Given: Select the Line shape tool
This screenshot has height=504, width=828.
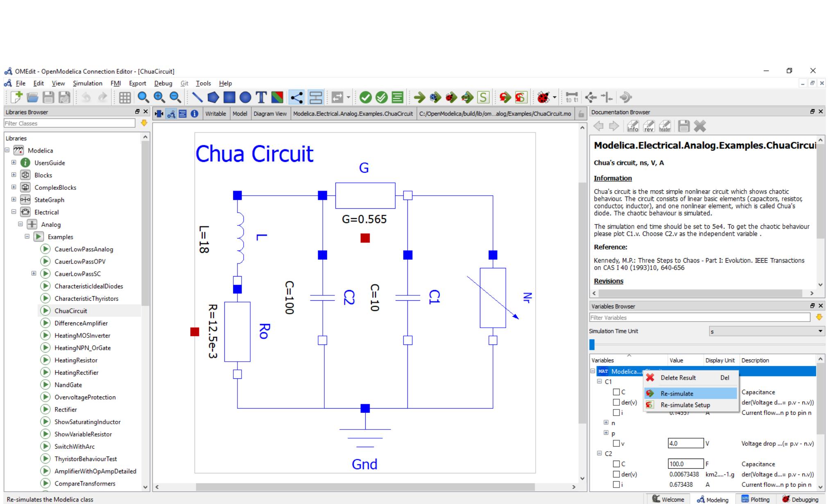Looking at the screenshot, I should (x=197, y=97).
